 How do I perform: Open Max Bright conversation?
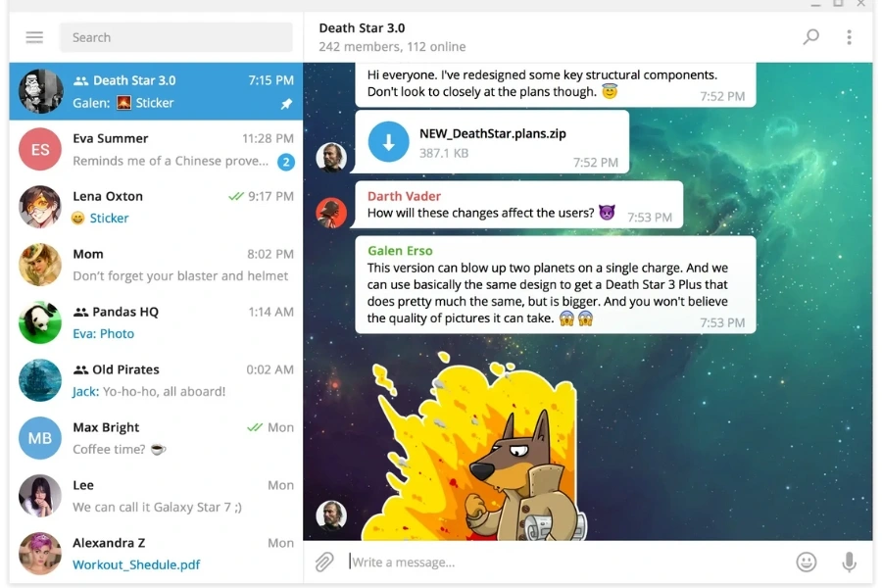tap(156, 438)
